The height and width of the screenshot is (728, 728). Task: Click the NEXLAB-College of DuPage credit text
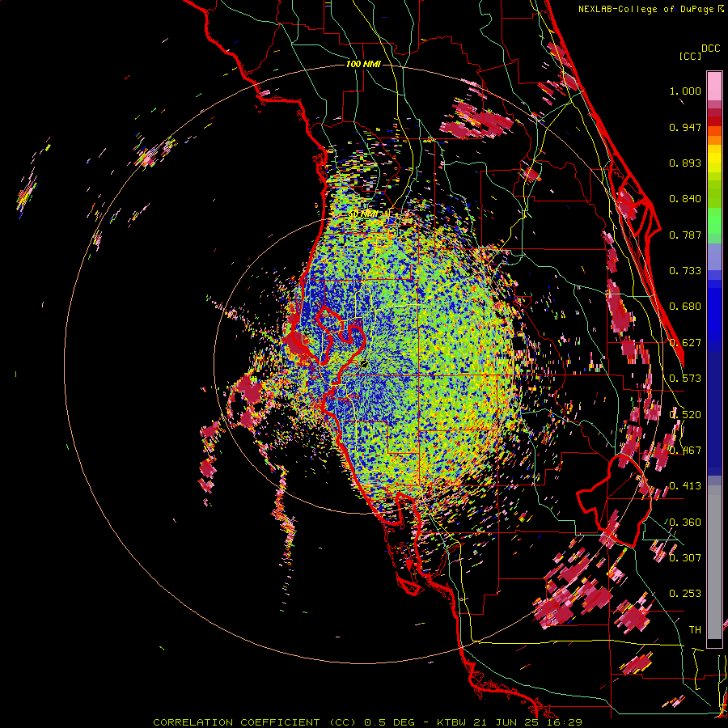point(646,9)
